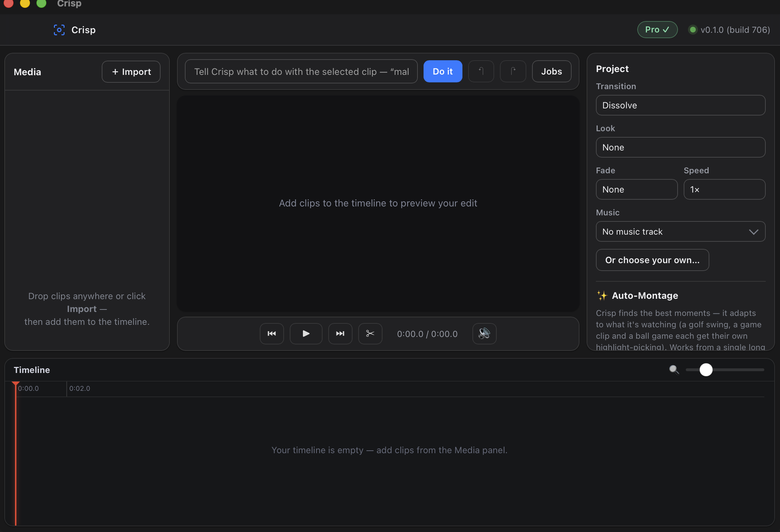The image size is (780, 532).
Task: Click the macOS yellow minimize button
Action: click(x=25, y=3)
